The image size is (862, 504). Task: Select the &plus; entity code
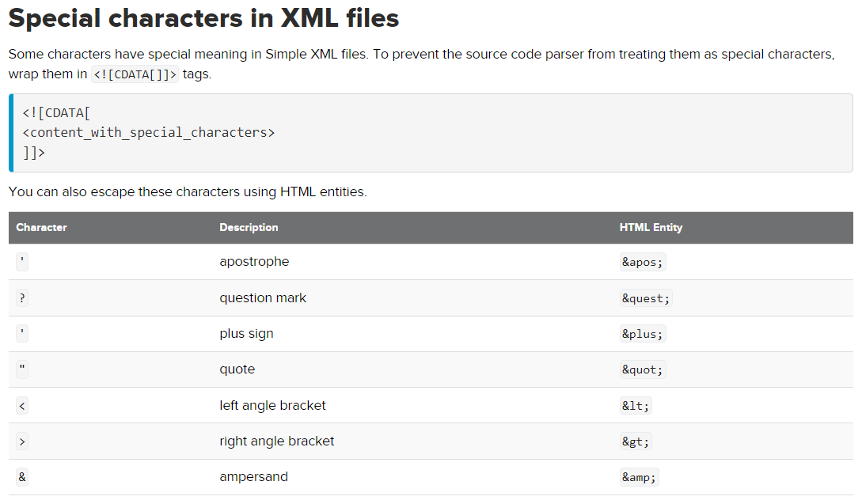pos(643,334)
